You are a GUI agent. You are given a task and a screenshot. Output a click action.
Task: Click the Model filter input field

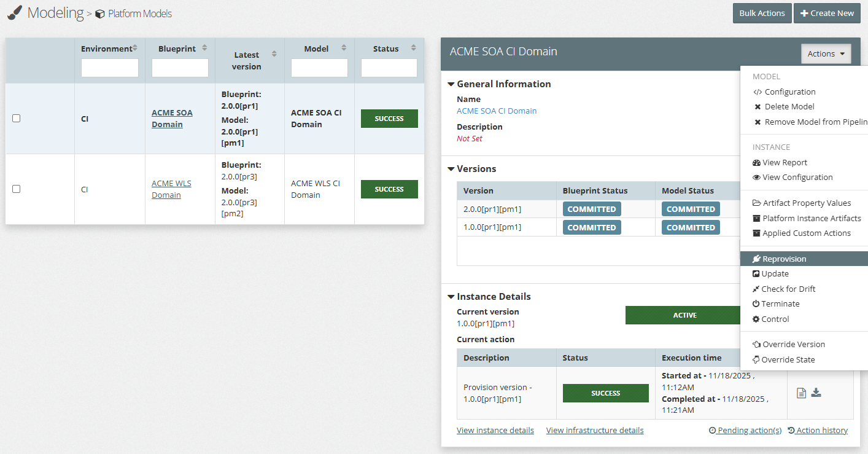tap(319, 68)
